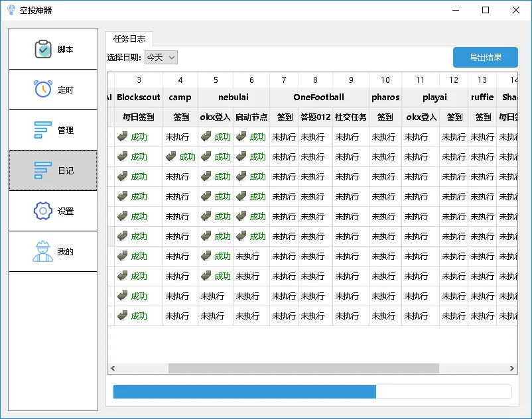The width and height of the screenshot is (532, 419).
Task: Click the first 未执行 cell in 社交任务 column
Action: [x=351, y=137]
